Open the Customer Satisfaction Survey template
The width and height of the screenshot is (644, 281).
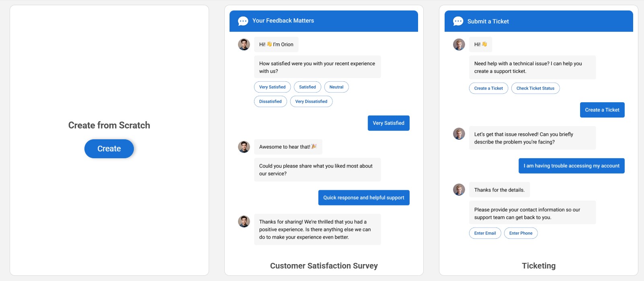[324, 266]
